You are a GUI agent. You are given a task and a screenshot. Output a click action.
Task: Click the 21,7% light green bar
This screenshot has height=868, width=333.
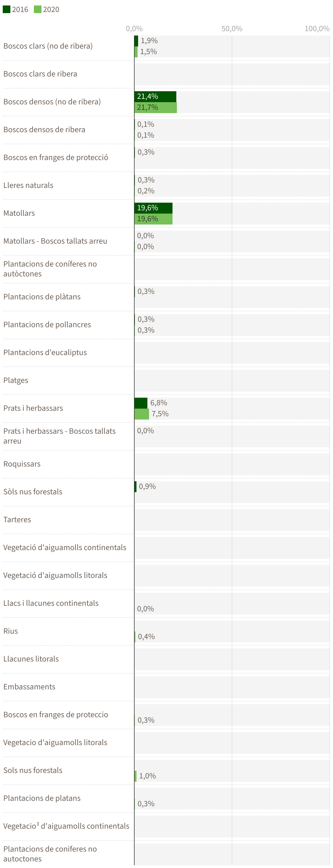pyautogui.click(x=155, y=108)
